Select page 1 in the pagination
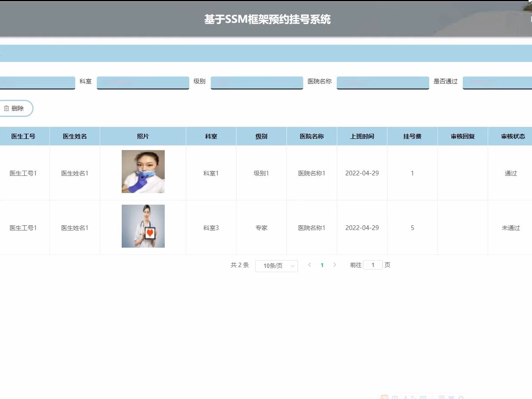The height and width of the screenshot is (399, 532). (x=322, y=265)
